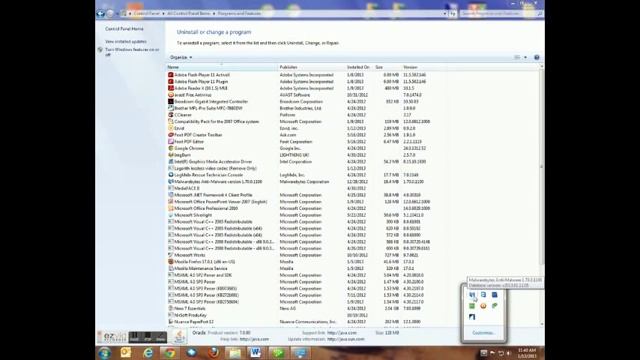The height and width of the screenshot is (360, 640).
Task: Open View installed updates link
Action: (x=126, y=42)
